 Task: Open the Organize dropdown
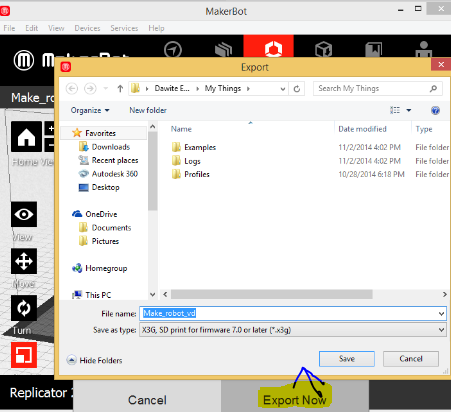click(x=90, y=110)
